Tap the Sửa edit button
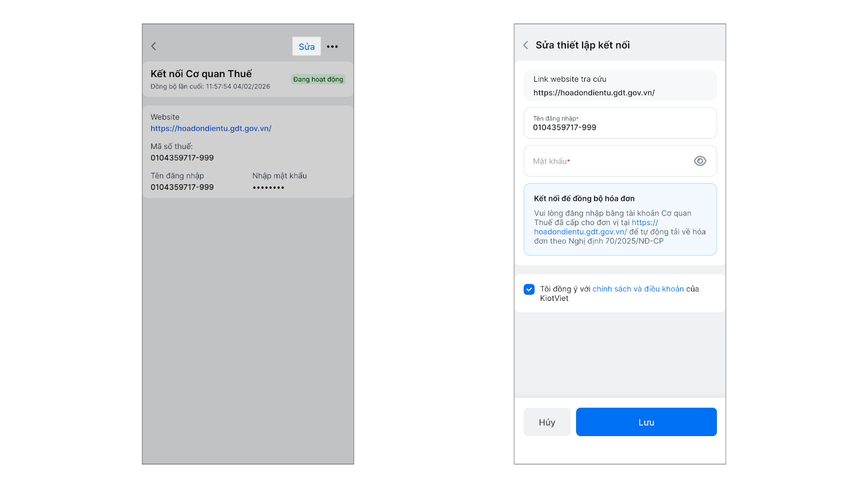Image resolution: width=868 pixels, height=488 pixels. [x=307, y=47]
